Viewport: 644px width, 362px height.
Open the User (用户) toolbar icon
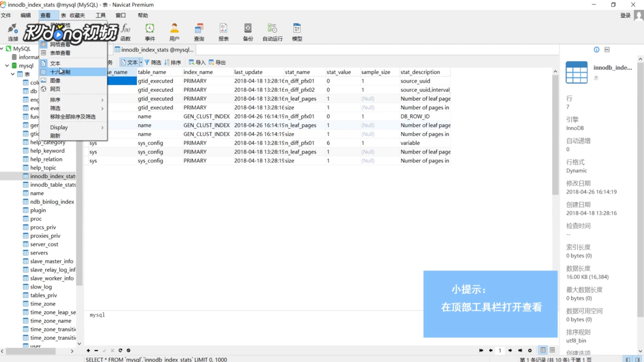pos(174,32)
